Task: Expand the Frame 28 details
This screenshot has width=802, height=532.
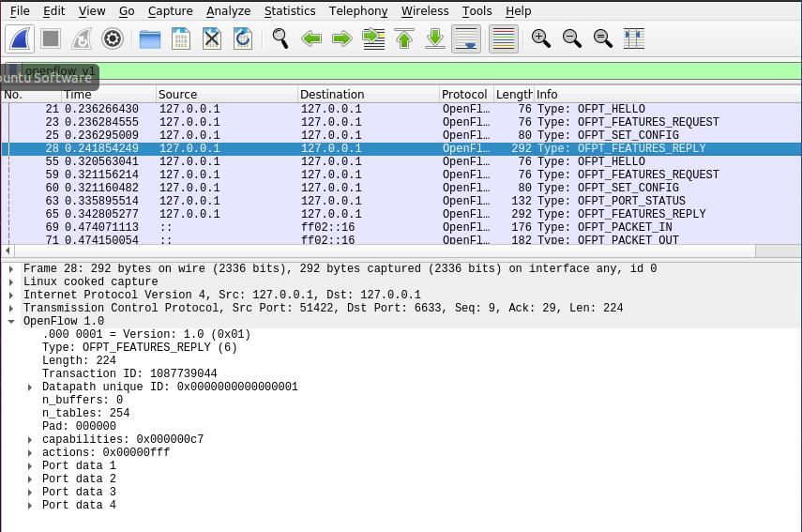Action: tap(11, 268)
